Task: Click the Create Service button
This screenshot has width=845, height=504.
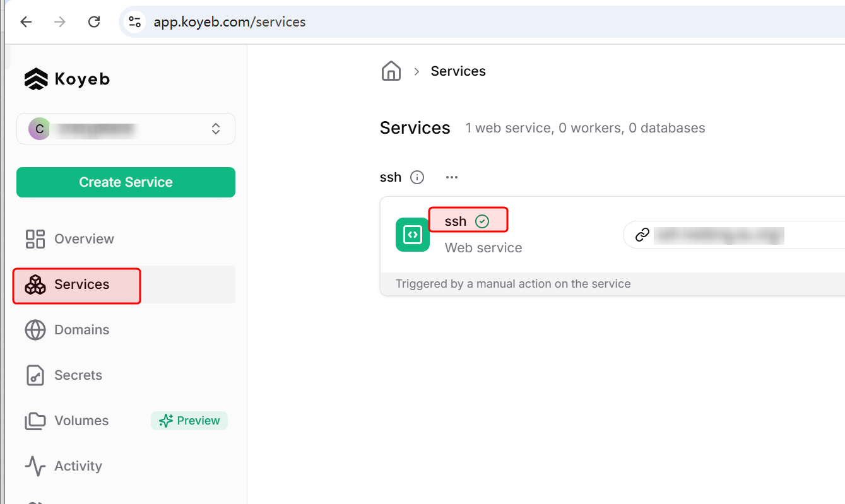Action: tap(126, 182)
